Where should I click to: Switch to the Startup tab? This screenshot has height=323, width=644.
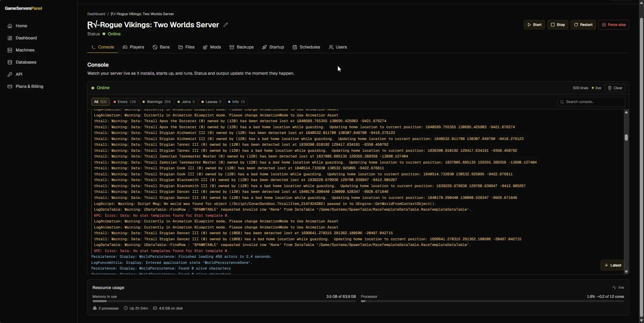click(273, 47)
